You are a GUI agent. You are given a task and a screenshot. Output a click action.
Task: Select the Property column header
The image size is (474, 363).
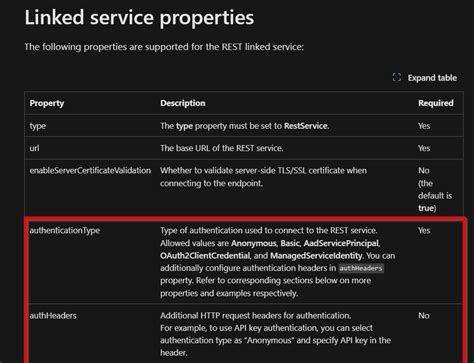pyautogui.click(x=47, y=103)
